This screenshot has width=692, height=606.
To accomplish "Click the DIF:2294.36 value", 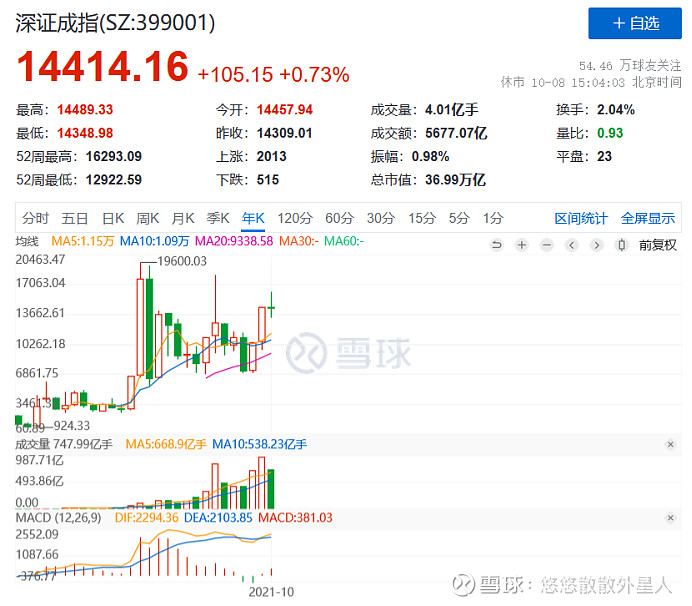I will [147, 518].
